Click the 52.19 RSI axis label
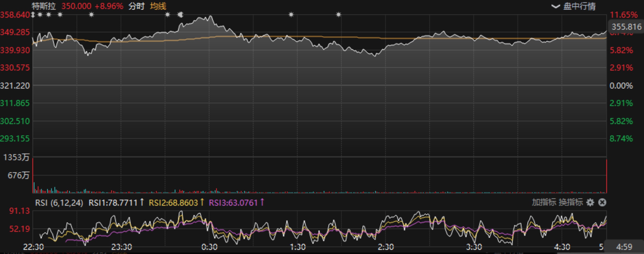This screenshot has height=254, width=644. click(19, 229)
